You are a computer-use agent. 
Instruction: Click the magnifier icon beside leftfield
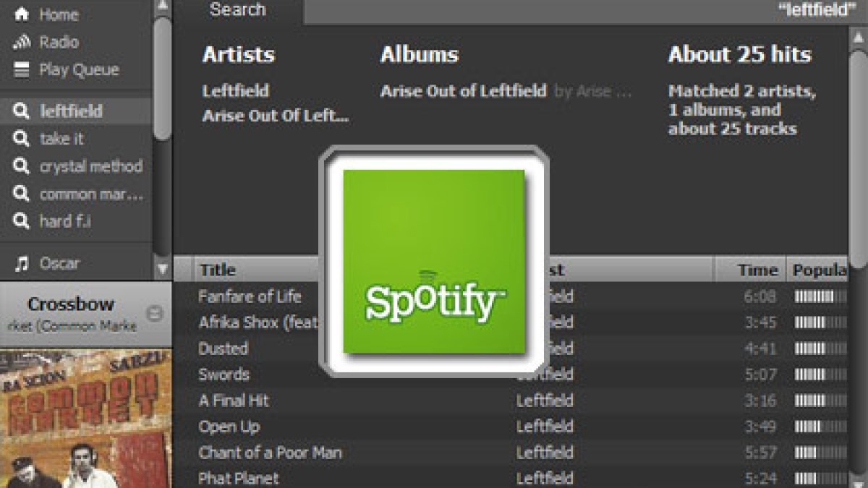click(x=22, y=111)
